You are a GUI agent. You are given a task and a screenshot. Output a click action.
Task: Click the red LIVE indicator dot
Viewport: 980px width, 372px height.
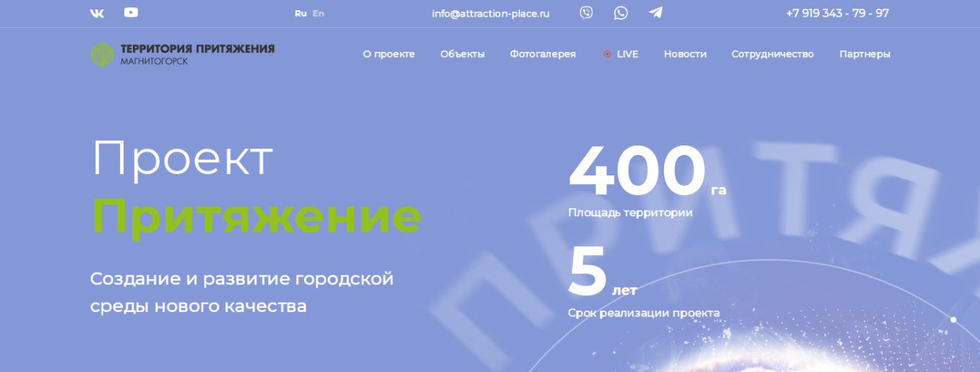point(607,54)
